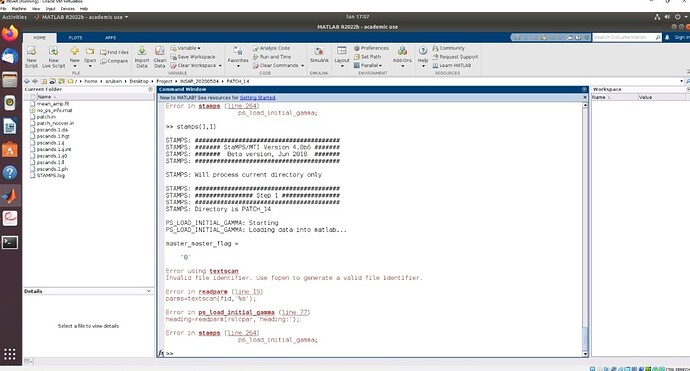Open the Favorites dropdown
The height and width of the screenshot is (371, 690).
238,57
